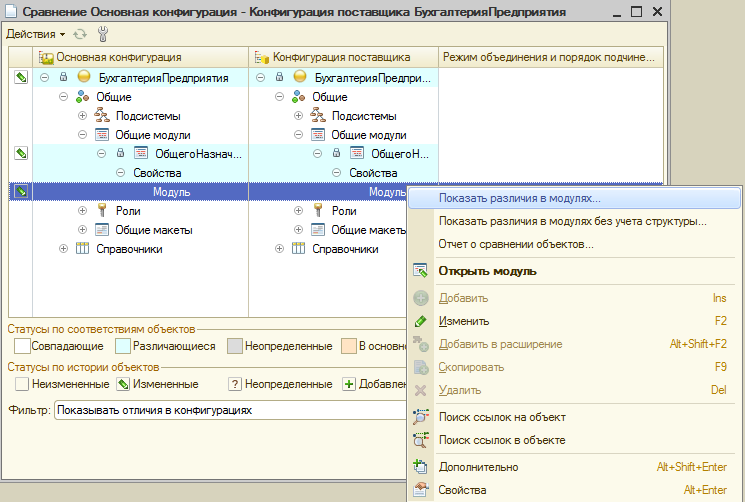The width and height of the screenshot is (745, 502).
Task: Select the Модуль row in main configuration
Action: click(140, 192)
